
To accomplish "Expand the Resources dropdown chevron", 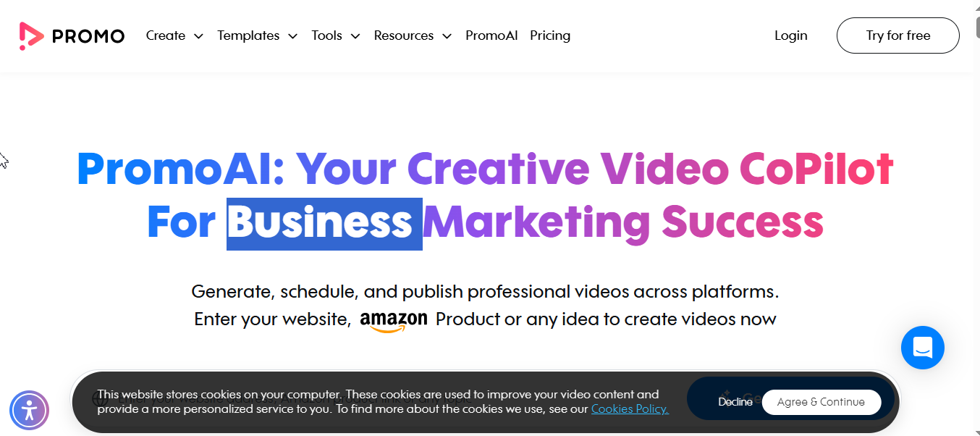I will coord(447,36).
